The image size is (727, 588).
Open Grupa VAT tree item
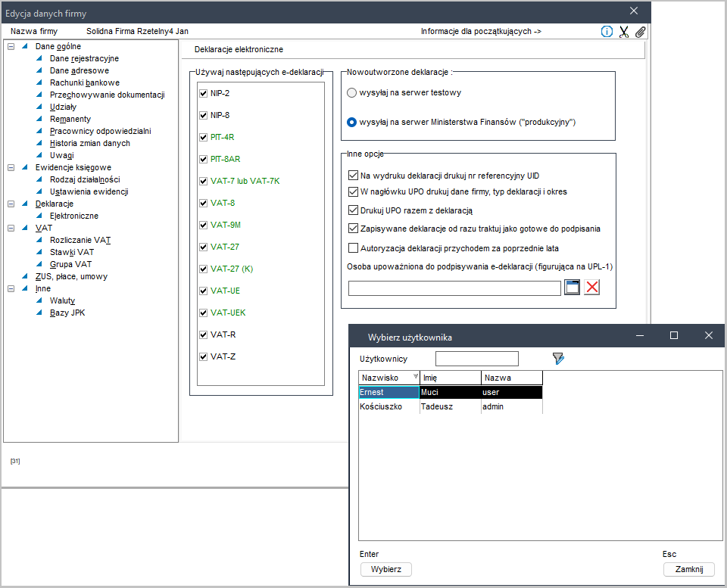[x=71, y=264]
